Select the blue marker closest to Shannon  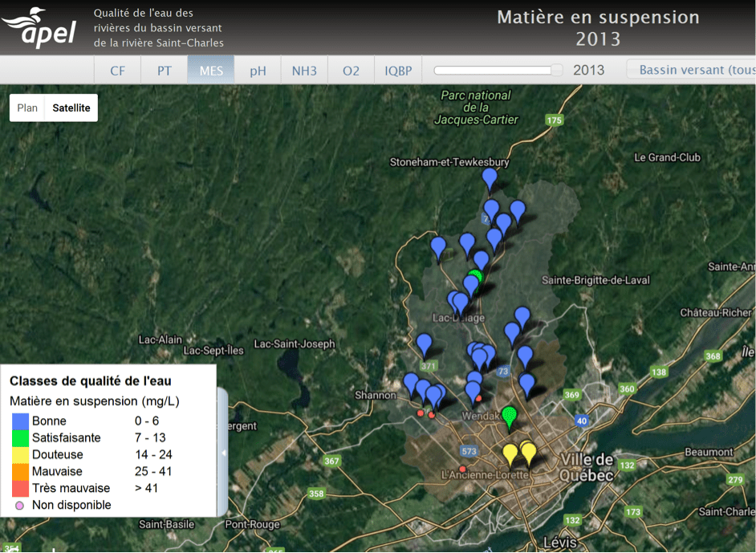pos(411,384)
